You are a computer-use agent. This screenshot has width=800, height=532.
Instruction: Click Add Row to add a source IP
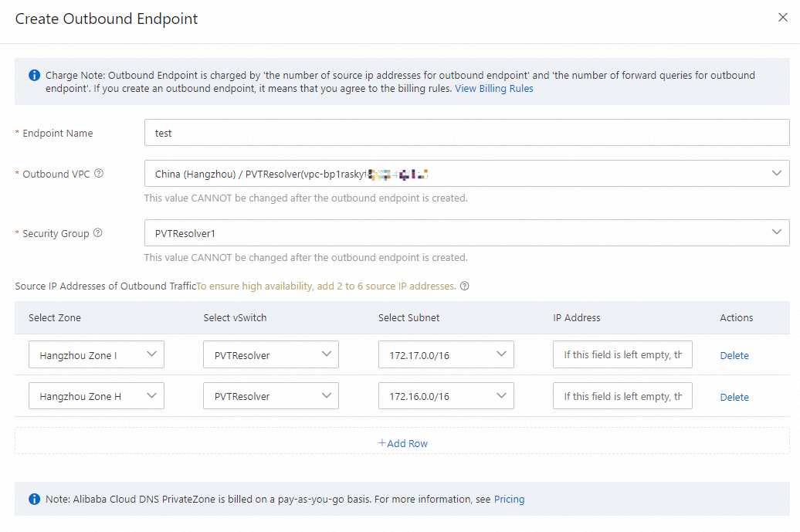pyautogui.click(x=403, y=443)
